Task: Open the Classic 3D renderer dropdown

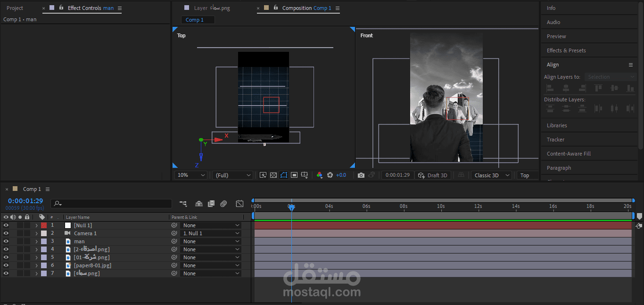Action: tap(492, 175)
